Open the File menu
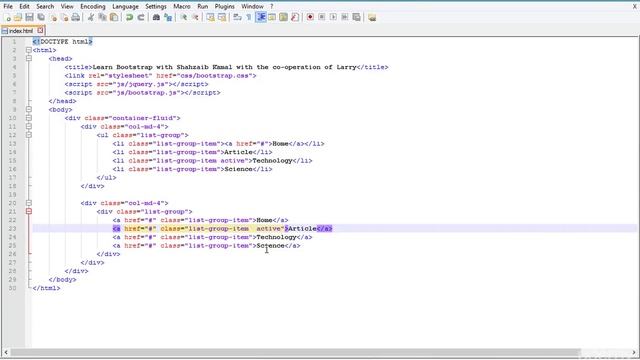Screen dimensions: 640x360 8,7
